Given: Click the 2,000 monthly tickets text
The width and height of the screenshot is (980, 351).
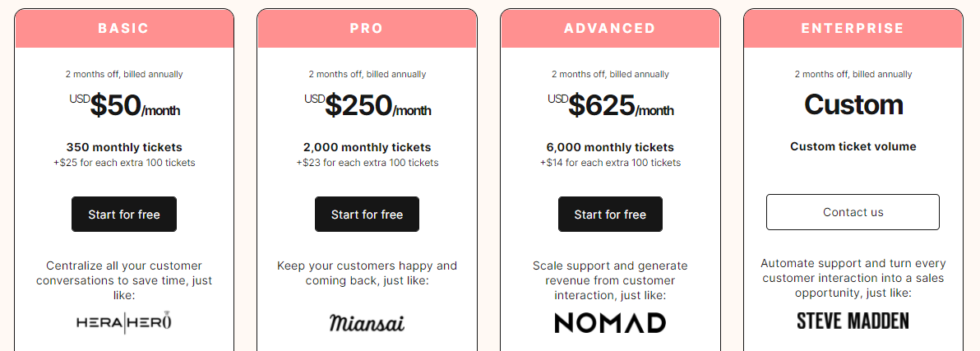Looking at the screenshot, I should pyautogui.click(x=367, y=147).
